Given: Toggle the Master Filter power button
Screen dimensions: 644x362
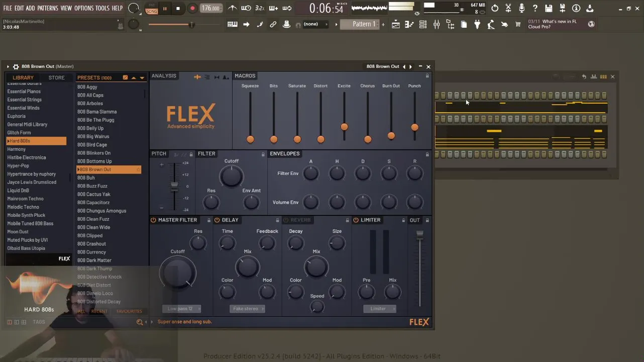Looking at the screenshot, I should point(153,220).
